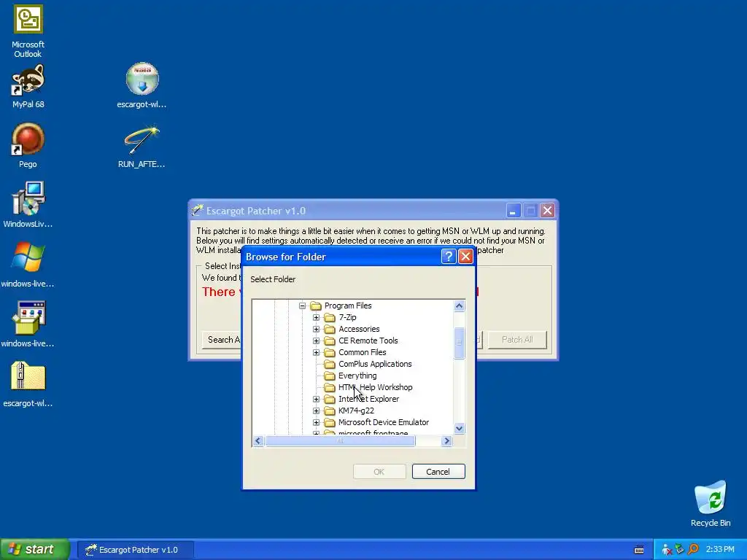
Task: Expand the Microsoft Device Emulator node
Action: click(x=316, y=422)
